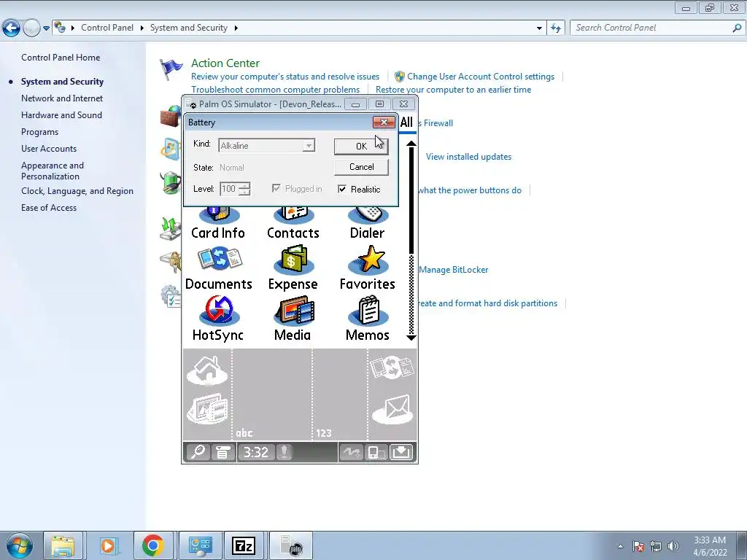Open the Memos app icon
This screenshot has height=560, width=747.
click(368, 311)
